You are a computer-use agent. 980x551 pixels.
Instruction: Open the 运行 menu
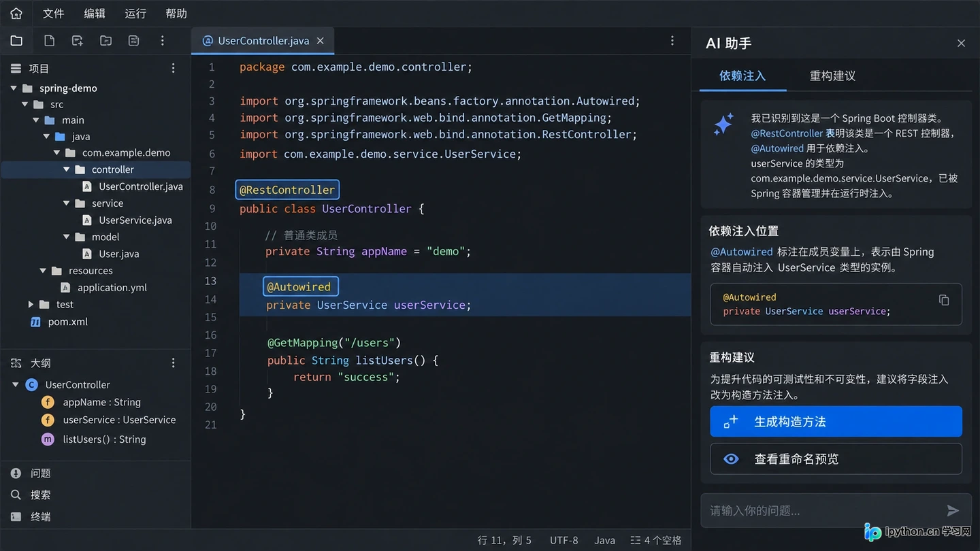135,14
